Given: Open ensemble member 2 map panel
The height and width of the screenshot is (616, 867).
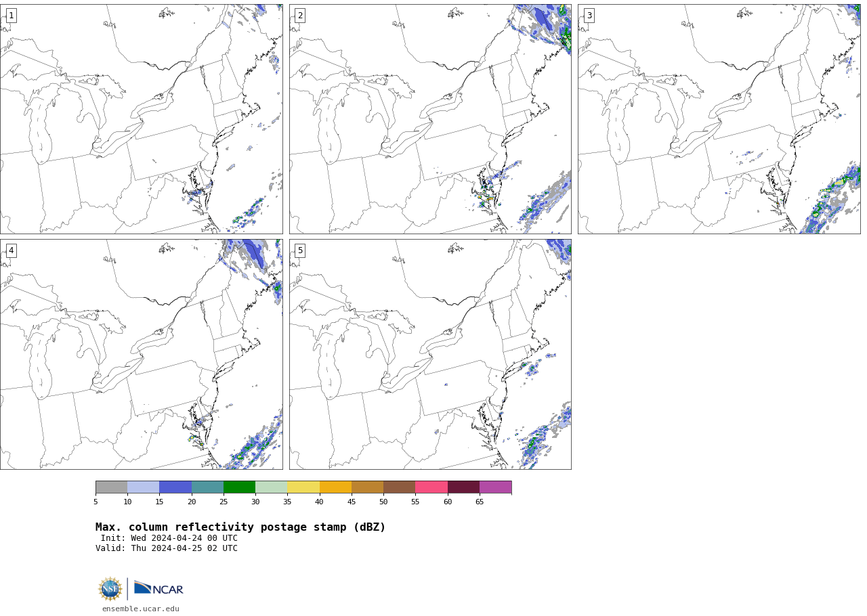Looking at the screenshot, I should 430,119.
